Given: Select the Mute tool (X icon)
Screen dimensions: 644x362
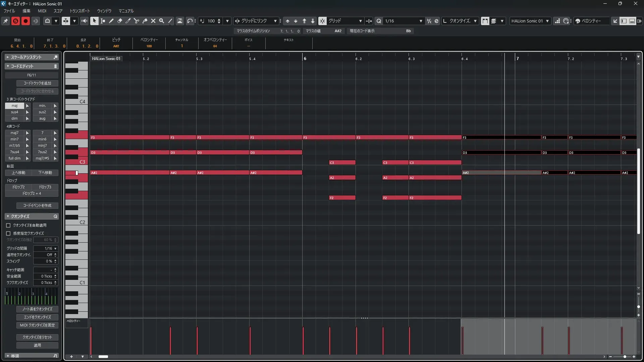Looking at the screenshot, I should [x=153, y=21].
